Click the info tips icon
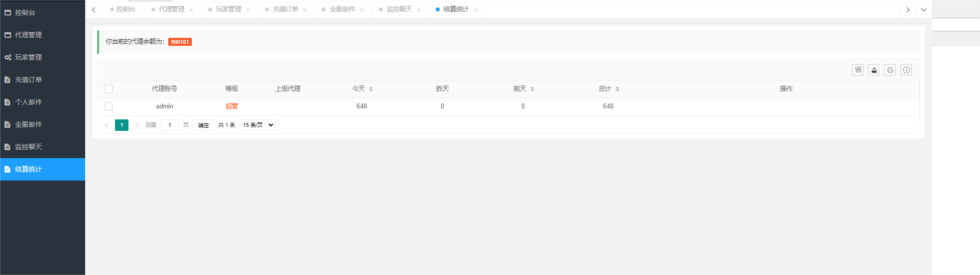Image resolution: width=980 pixels, height=275 pixels. point(906,70)
